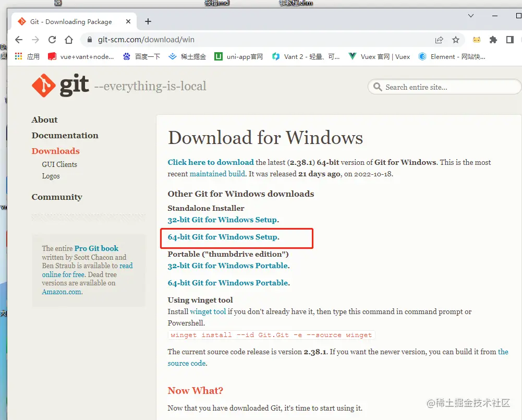The image size is (522, 420).
Task: Click the lock icon in address bar
Action: click(89, 40)
